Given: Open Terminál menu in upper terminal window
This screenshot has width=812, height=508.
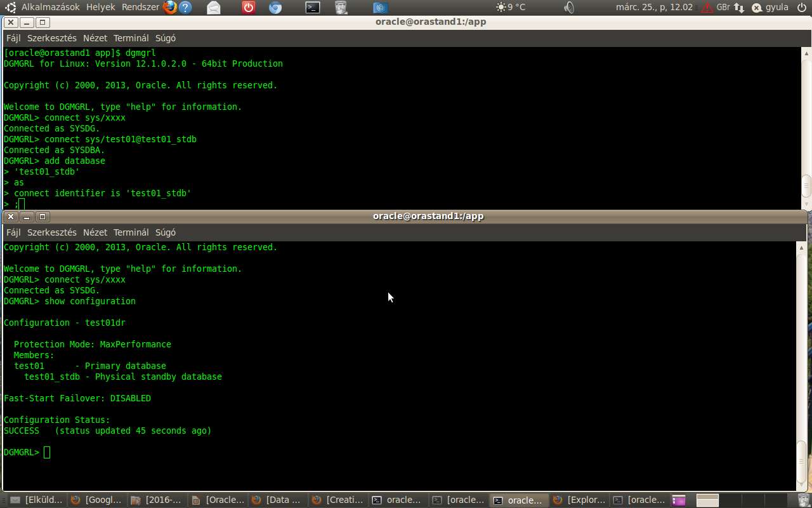Looking at the screenshot, I should [x=131, y=38].
